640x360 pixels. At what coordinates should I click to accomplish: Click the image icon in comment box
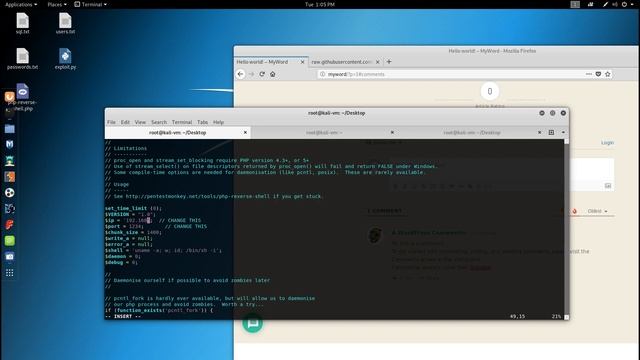[x=608, y=186]
